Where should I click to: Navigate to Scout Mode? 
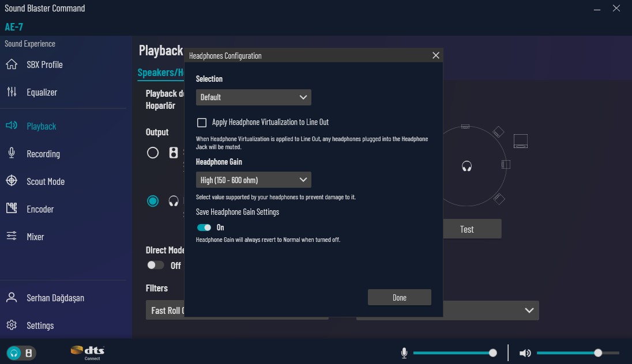46,181
